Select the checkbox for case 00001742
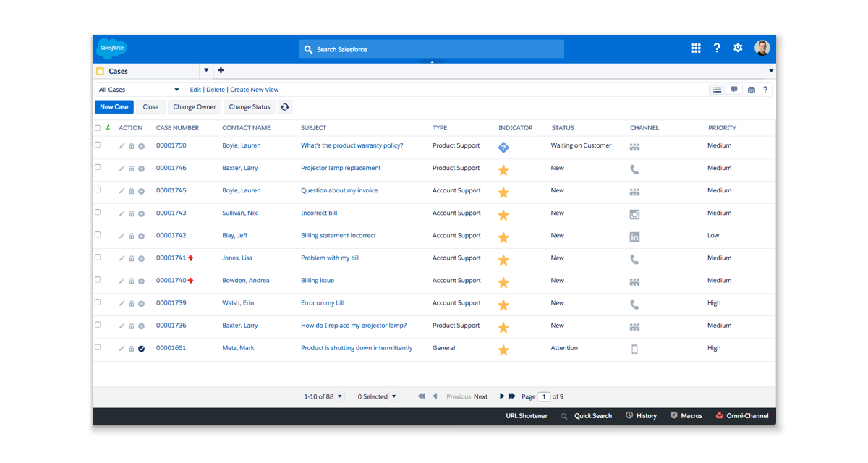The width and height of the screenshot is (868, 463). coord(98,234)
